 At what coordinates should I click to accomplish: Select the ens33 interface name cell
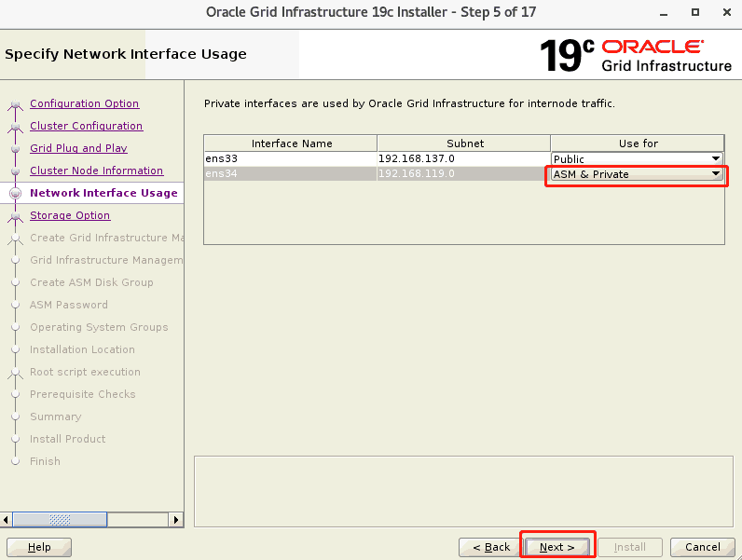click(291, 159)
